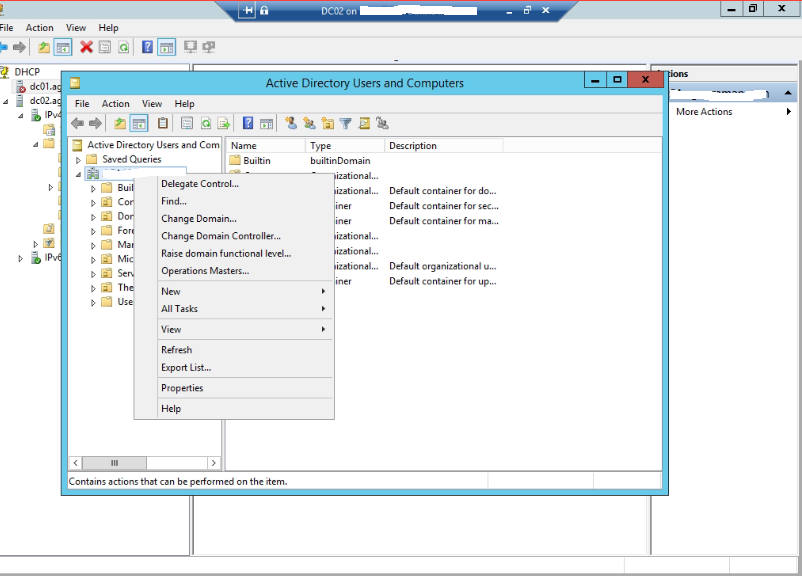The image size is (802, 576).
Task: Click the Export List icon in Active Directory toolbar
Action: [224, 123]
